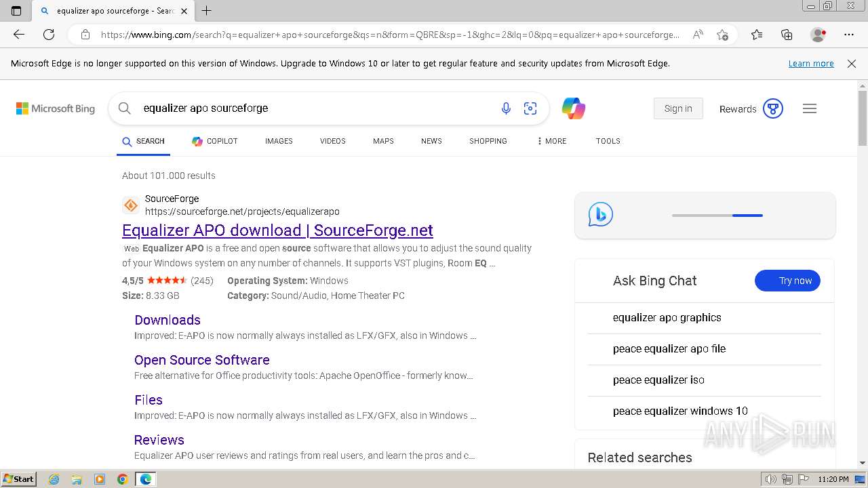The width and height of the screenshot is (868, 488).
Task: Open Rewards trophy icon
Action: pos(773,108)
